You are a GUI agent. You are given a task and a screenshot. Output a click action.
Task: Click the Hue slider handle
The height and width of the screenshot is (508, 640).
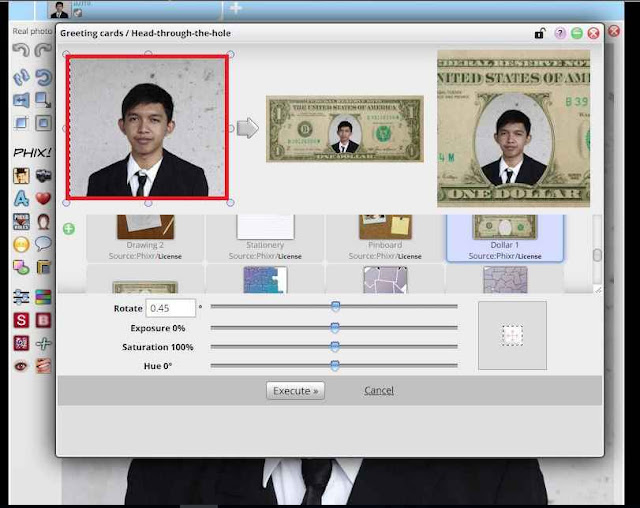[x=335, y=365]
